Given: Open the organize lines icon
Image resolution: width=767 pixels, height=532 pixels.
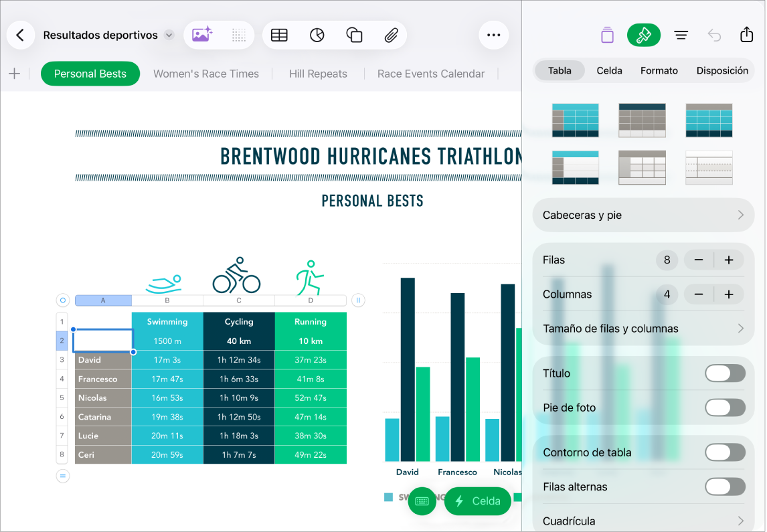Looking at the screenshot, I should tap(681, 35).
